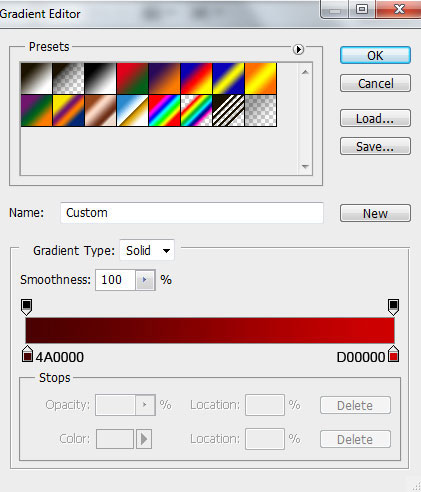Close the Gradient Editor dialog
The height and width of the screenshot is (492, 421).
399,9
